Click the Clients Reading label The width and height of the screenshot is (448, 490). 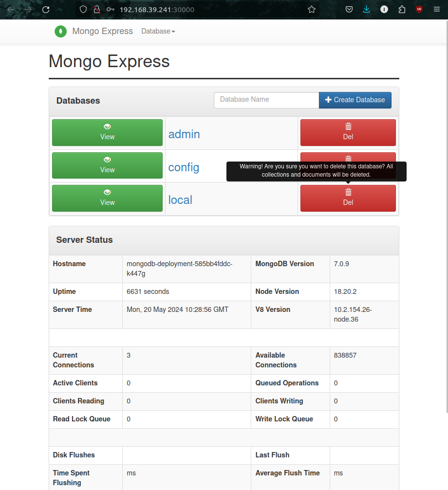tap(78, 401)
